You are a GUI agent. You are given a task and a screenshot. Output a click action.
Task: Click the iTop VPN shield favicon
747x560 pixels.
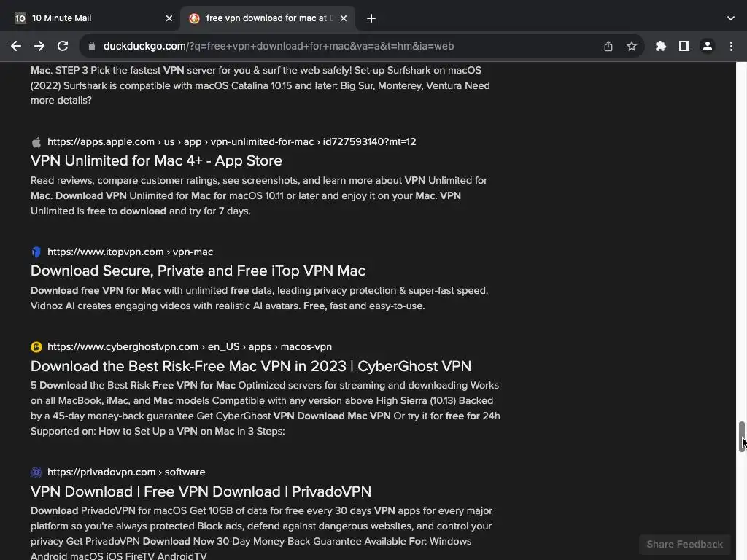(x=36, y=252)
